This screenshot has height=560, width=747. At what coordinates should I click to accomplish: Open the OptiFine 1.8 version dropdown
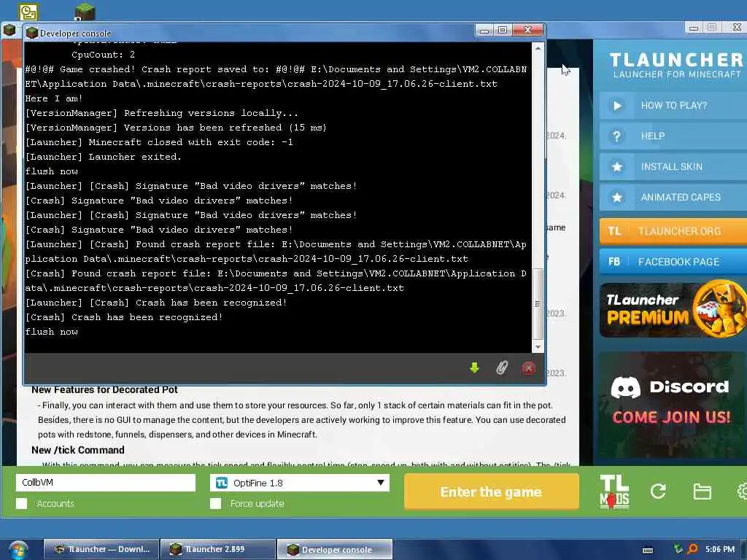(x=300, y=483)
